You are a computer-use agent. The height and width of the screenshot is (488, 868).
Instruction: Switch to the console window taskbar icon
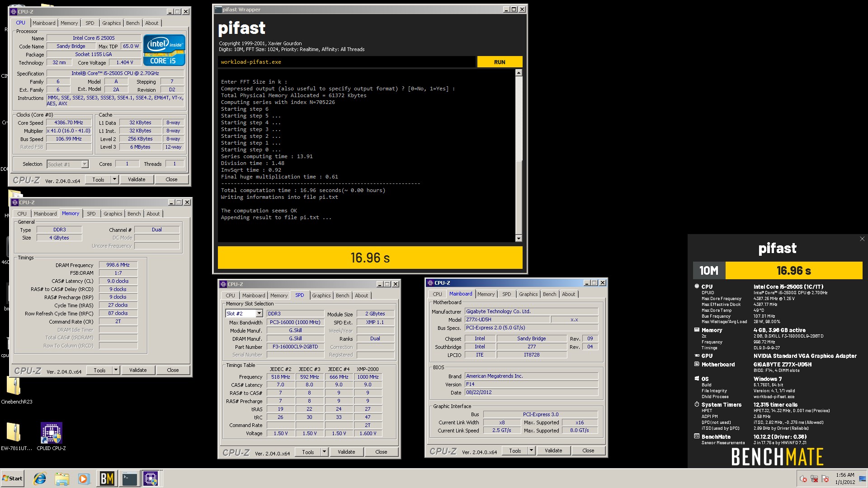point(129,479)
